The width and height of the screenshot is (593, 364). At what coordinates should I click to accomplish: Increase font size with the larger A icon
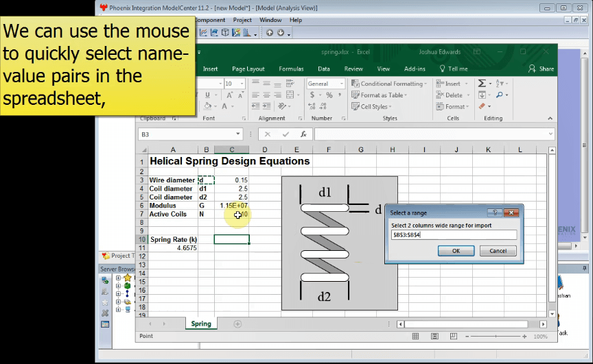point(229,95)
